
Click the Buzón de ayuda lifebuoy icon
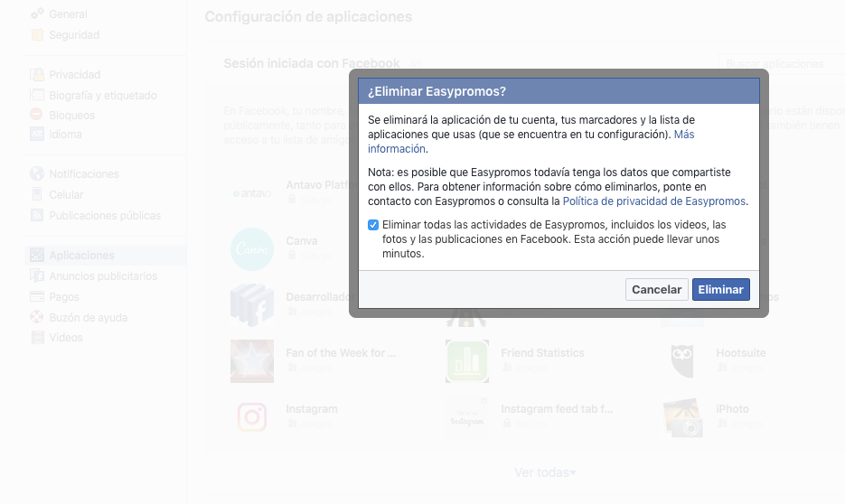pyautogui.click(x=37, y=317)
